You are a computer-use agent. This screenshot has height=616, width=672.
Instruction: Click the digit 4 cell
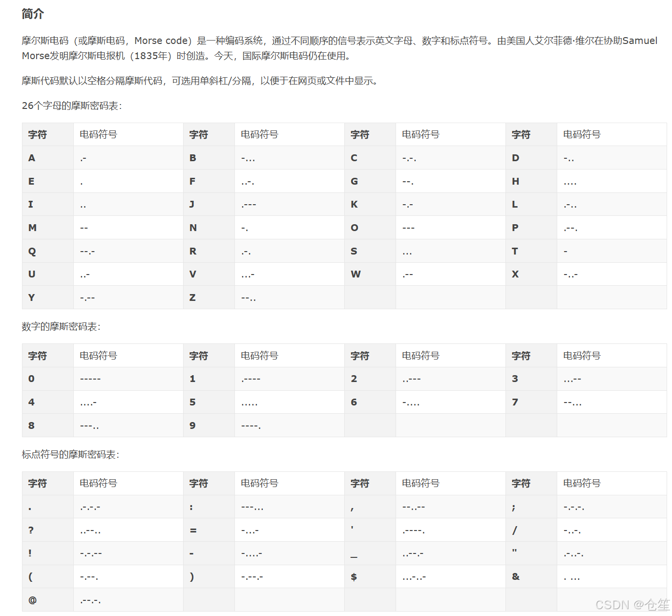48,402
